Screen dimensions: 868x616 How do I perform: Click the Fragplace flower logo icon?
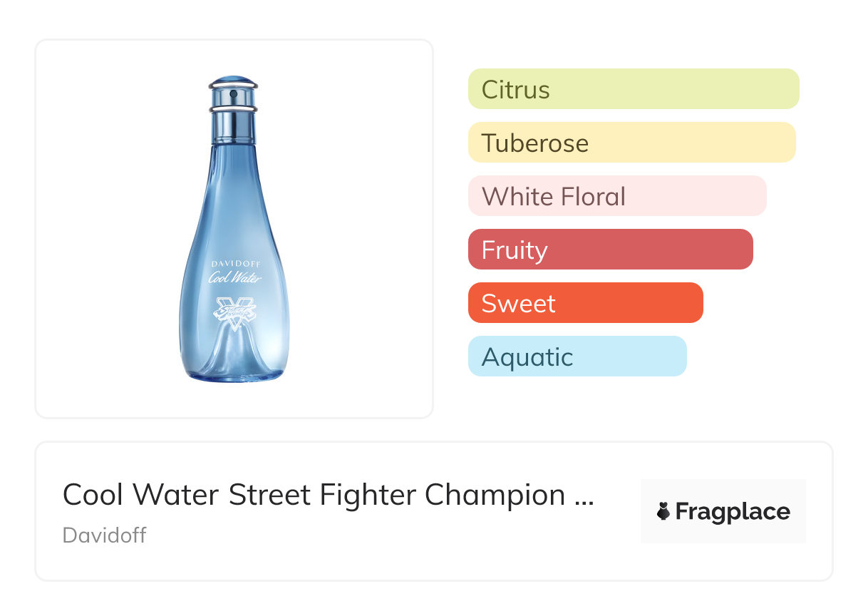(x=663, y=511)
